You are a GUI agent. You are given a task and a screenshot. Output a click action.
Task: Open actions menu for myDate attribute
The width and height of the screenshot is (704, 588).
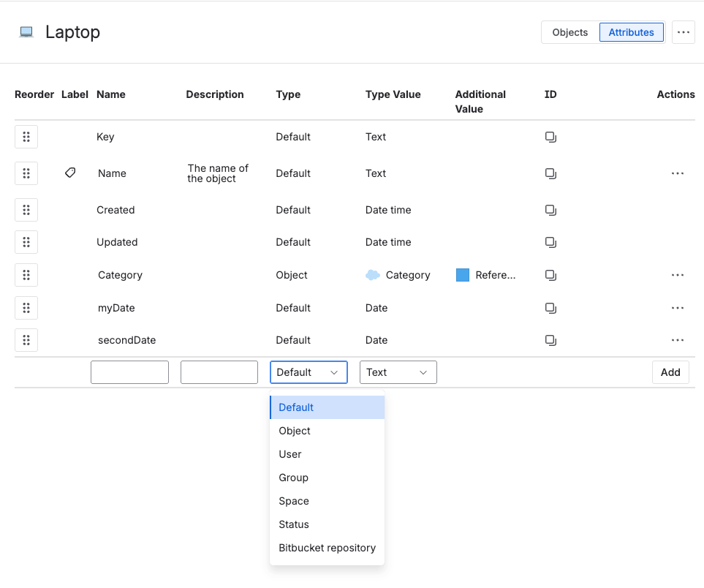[x=678, y=308]
